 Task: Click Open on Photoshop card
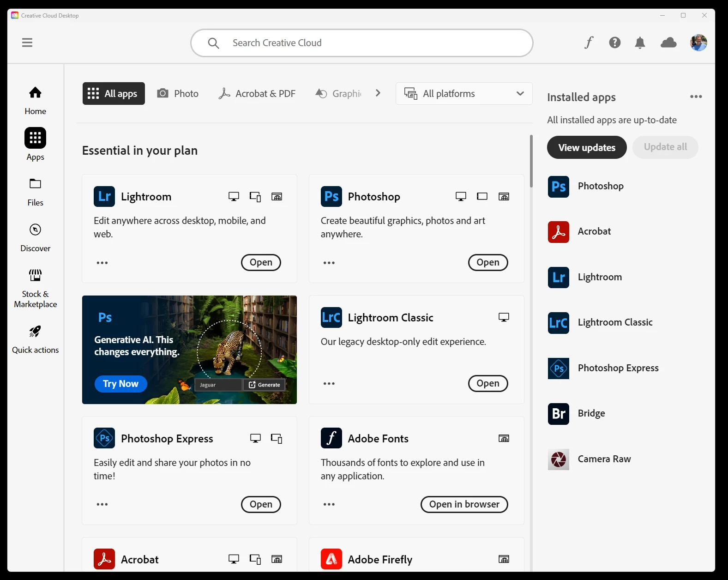(x=488, y=262)
